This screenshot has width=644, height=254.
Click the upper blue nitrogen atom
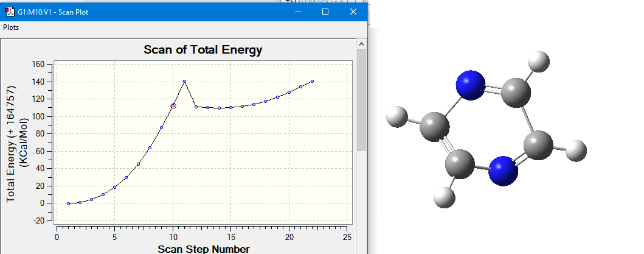471,85
